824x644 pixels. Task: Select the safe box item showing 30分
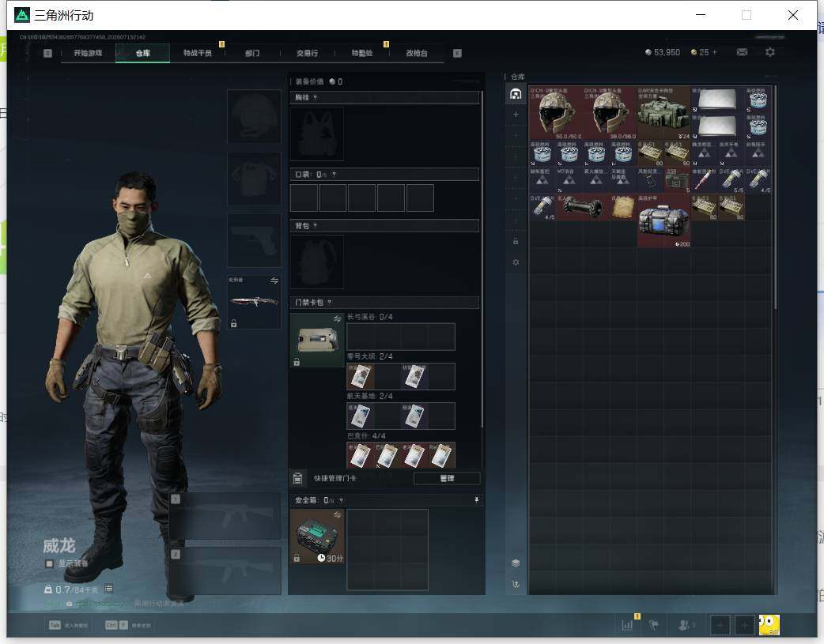coord(317,537)
